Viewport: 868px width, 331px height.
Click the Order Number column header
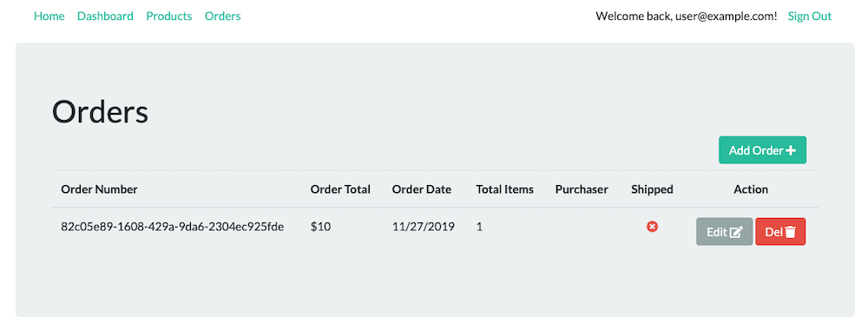point(99,189)
